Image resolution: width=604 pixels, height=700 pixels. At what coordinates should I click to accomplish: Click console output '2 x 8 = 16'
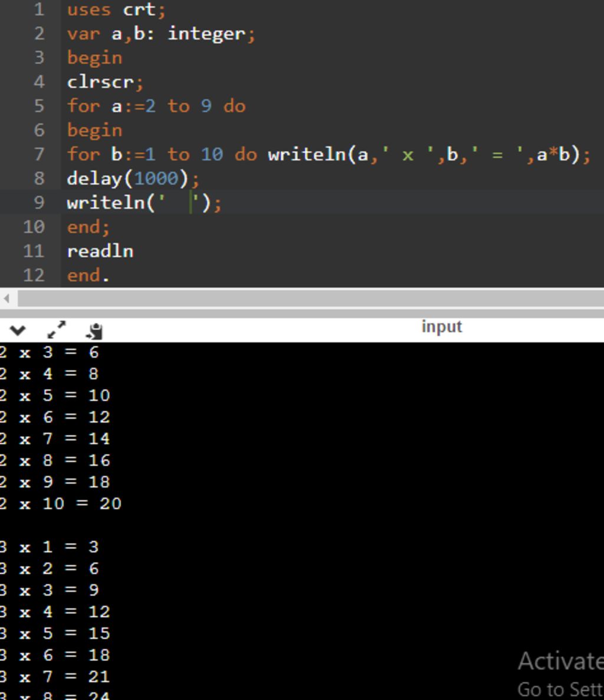pyautogui.click(x=54, y=460)
